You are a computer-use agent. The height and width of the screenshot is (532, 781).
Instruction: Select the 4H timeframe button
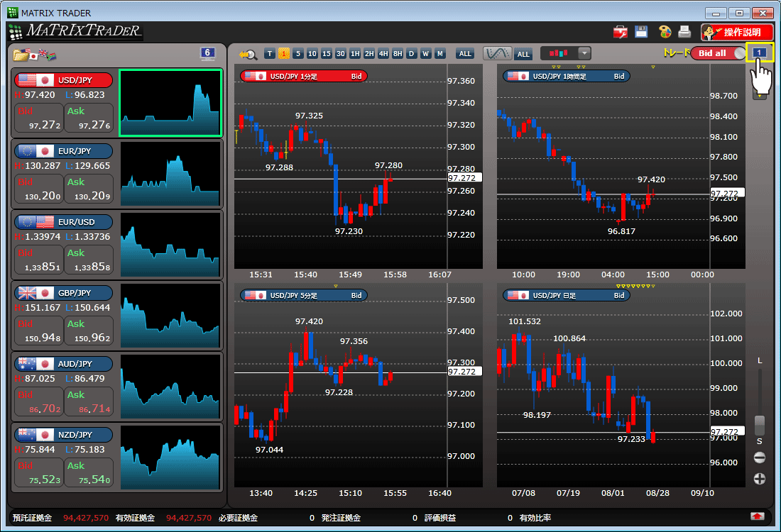tap(383, 54)
